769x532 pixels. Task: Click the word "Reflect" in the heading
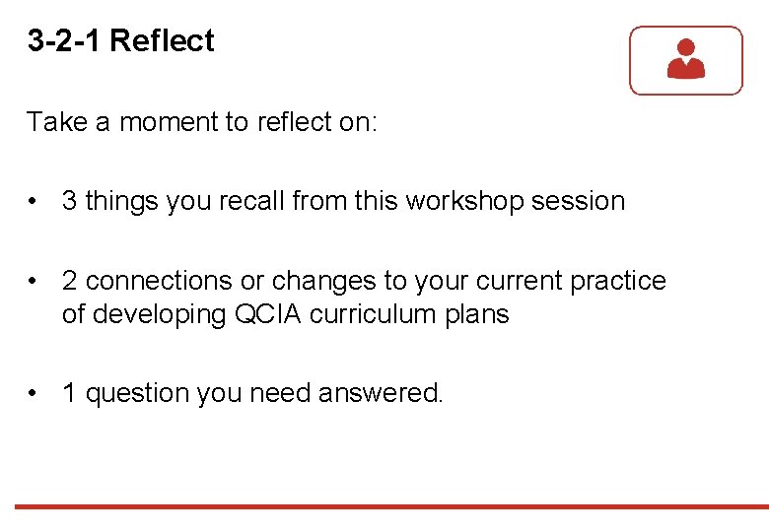click(x=163, y=40)
